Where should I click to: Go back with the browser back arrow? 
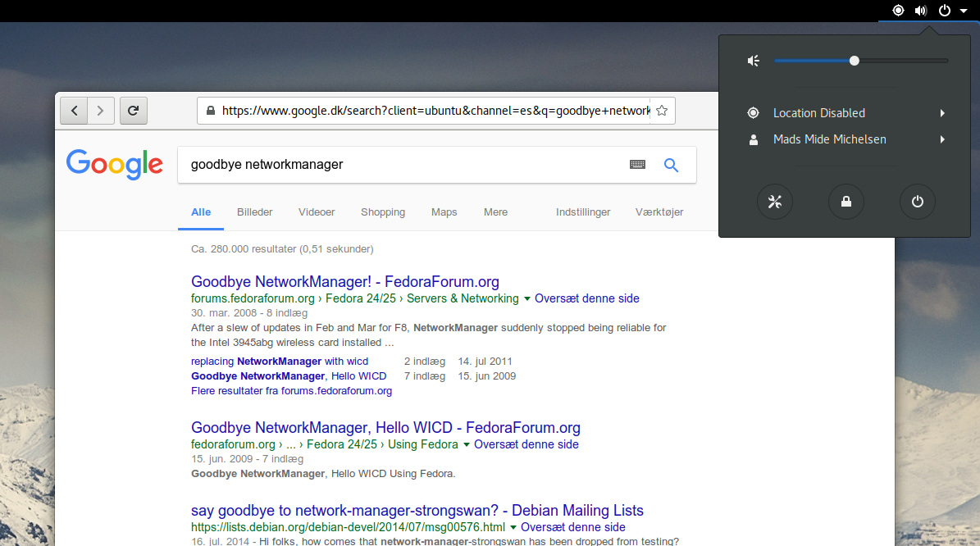pyautogui.click(x=74, y=111)
